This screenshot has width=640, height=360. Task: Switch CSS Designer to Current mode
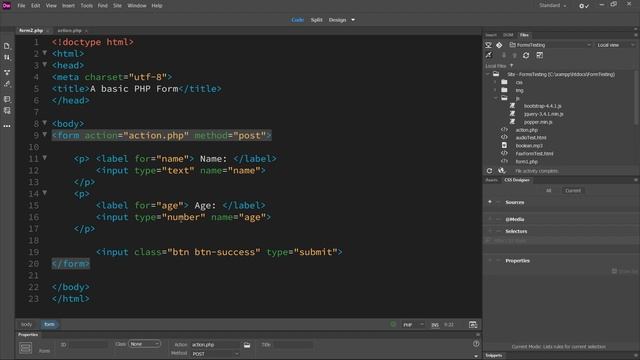click(x=573, y=191)
